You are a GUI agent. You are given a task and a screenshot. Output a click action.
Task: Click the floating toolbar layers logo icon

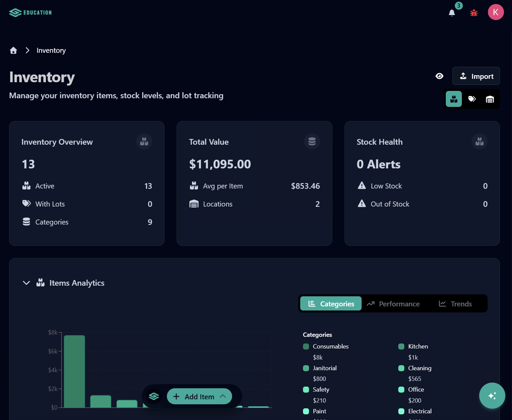point(154,397)
